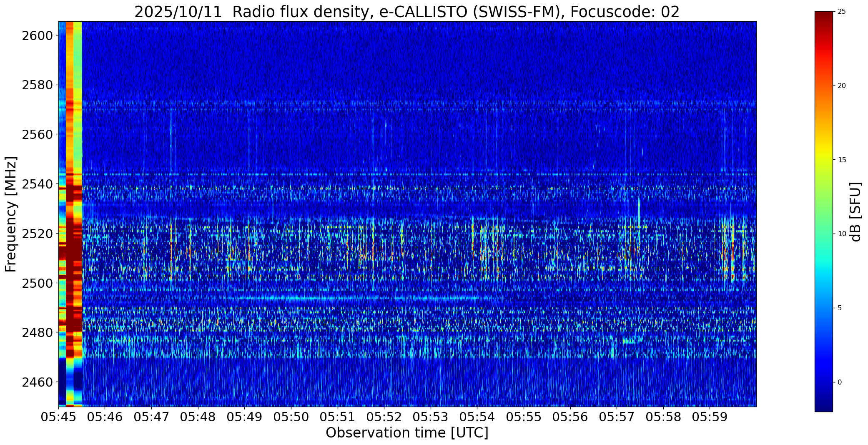The width and height of the screenshot is (868, 445).
Task: Click the 2460 frequency tick label
Action: 38,382
